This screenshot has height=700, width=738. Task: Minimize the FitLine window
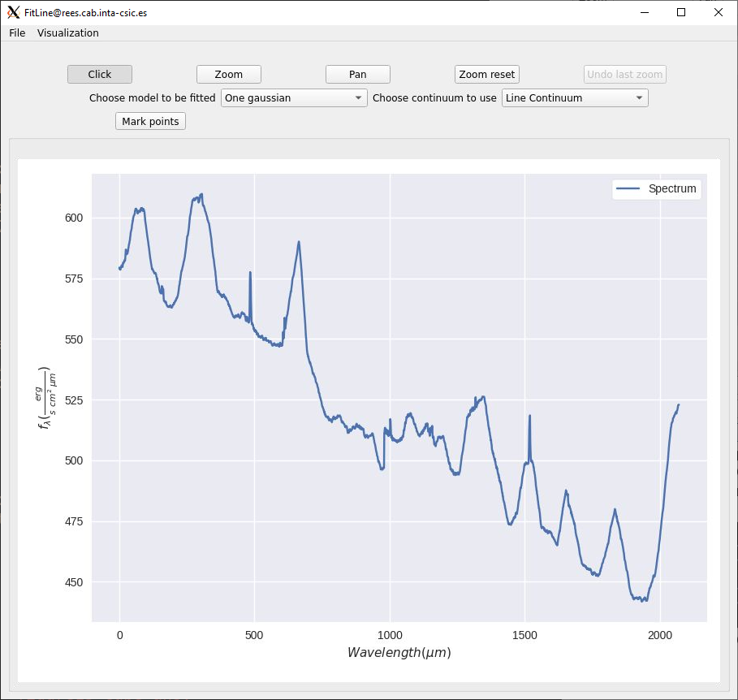pyautogui.click(x=645, y=13)
